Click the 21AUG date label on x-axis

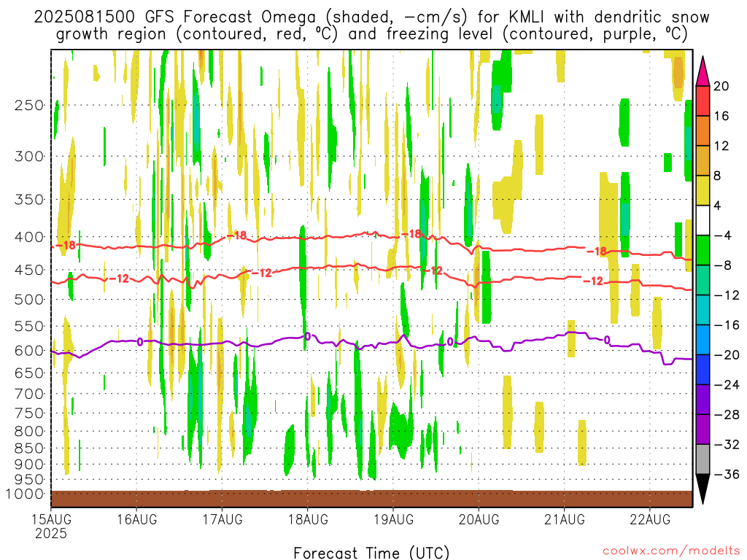(565, 519)
